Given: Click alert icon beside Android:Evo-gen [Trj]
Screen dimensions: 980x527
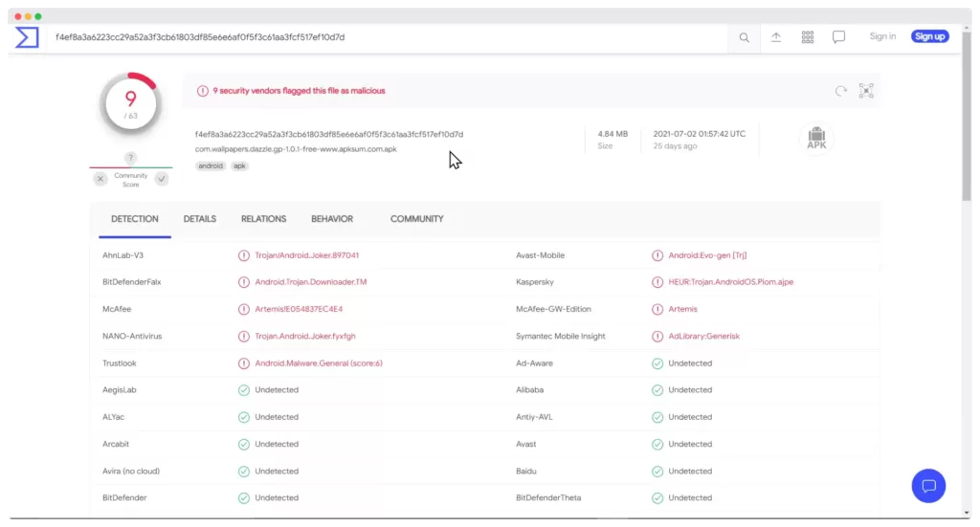Looking at the screenshot, I should 657,255.
